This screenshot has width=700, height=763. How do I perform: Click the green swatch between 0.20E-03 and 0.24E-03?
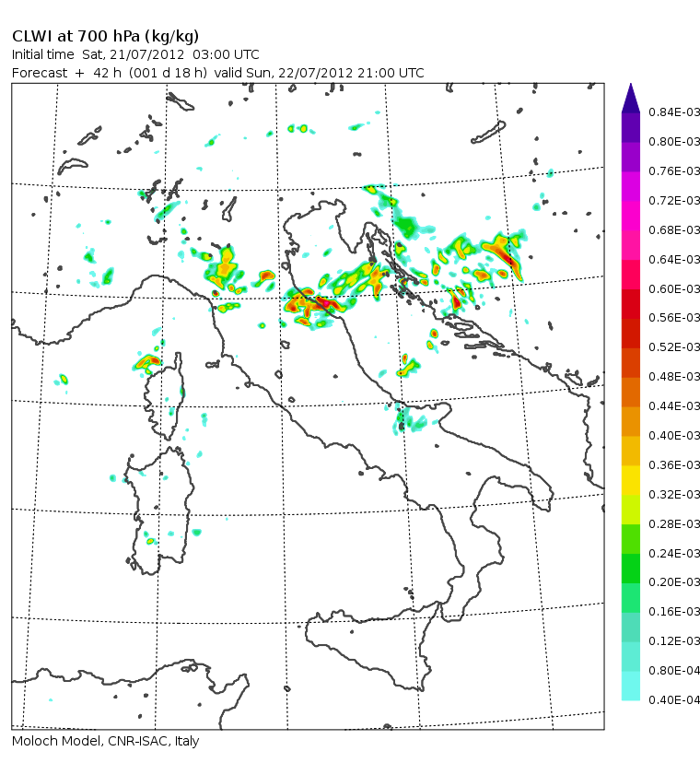pos(630,569)
